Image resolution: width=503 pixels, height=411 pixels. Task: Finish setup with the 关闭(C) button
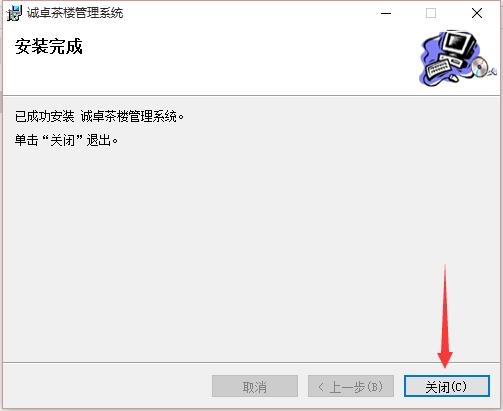click(447, 386)
